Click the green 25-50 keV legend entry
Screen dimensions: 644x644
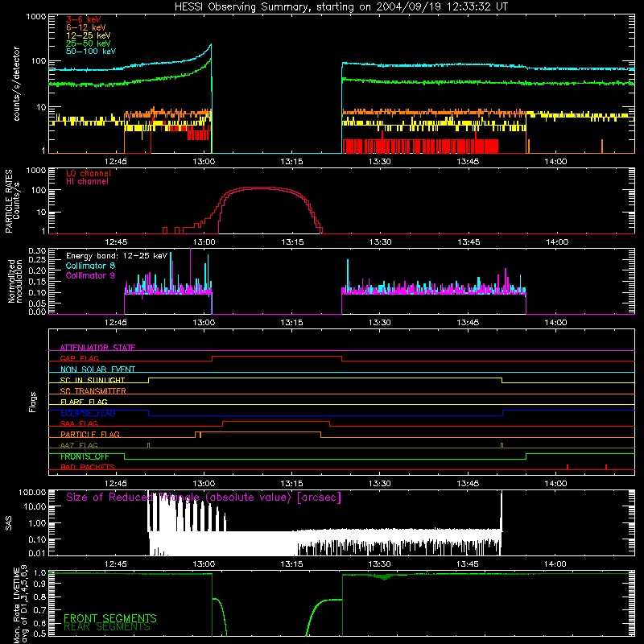click(89, 43)
